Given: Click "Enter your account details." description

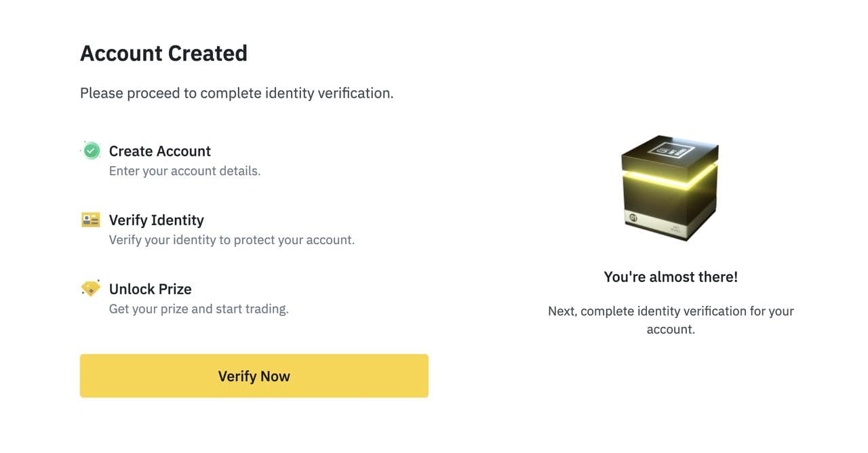Looking at the screenshot, I should (184, 171).
